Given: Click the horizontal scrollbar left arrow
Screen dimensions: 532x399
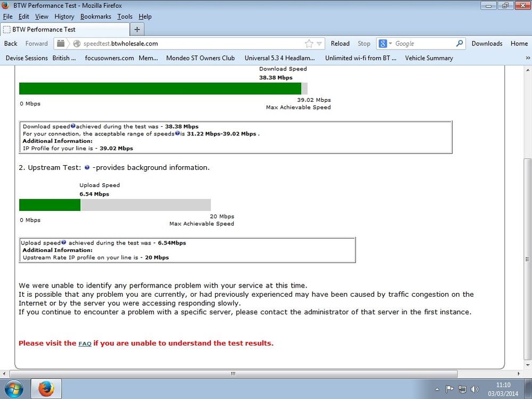Looking at the screenshot, I should click(x=4, y=374).
